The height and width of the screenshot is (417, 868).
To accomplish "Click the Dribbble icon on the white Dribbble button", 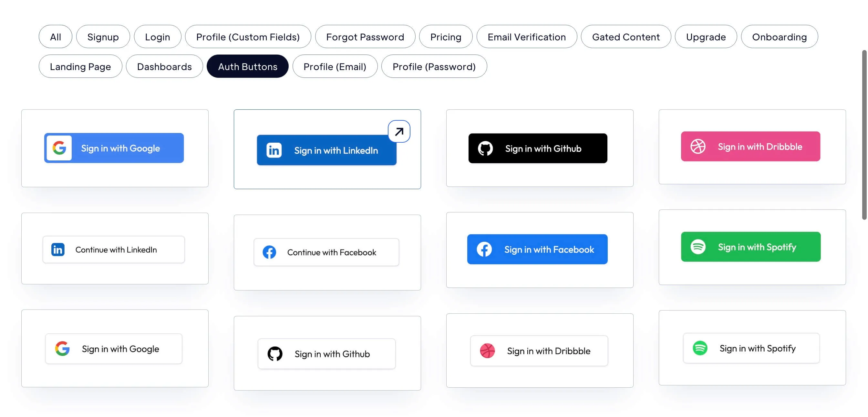I will click(x=487, y=351).
